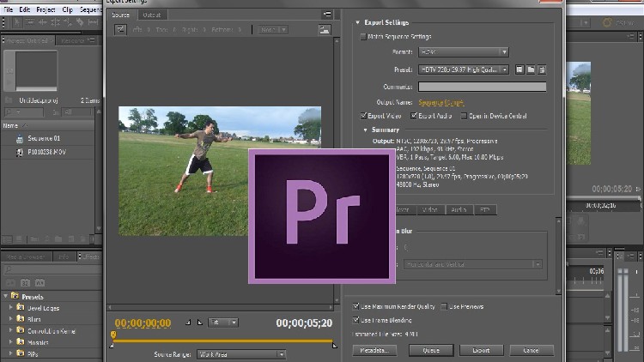
Task: Select the Rate Stretch tool in Premiere toolbar
Action: [x=67, y=22]
